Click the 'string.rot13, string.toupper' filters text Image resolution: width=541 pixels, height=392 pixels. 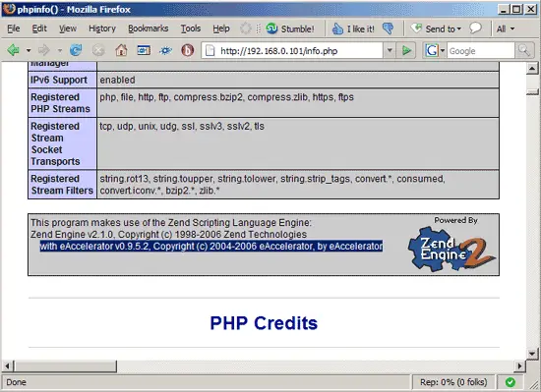pyautogui.click(x=272, y=185)
